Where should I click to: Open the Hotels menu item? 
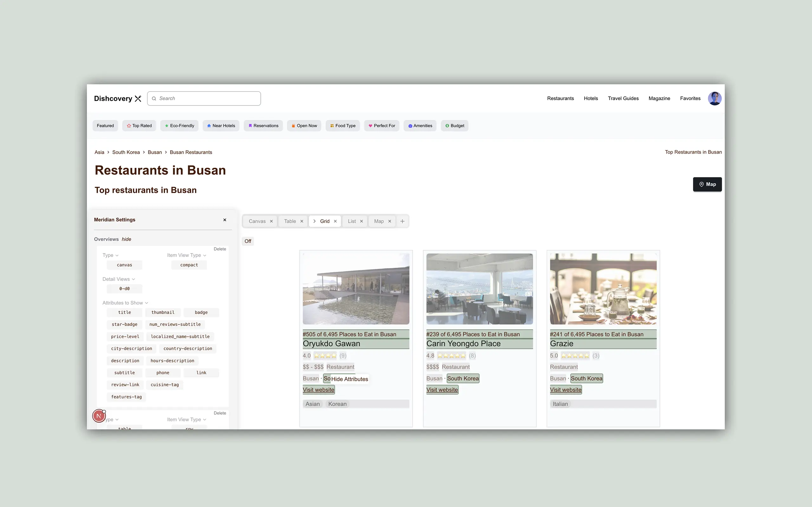[591, 98]
